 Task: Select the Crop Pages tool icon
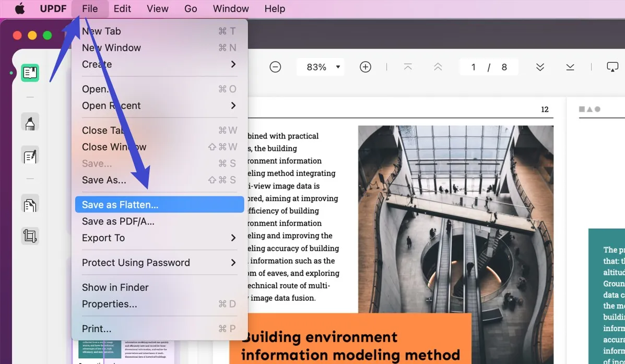30,236
